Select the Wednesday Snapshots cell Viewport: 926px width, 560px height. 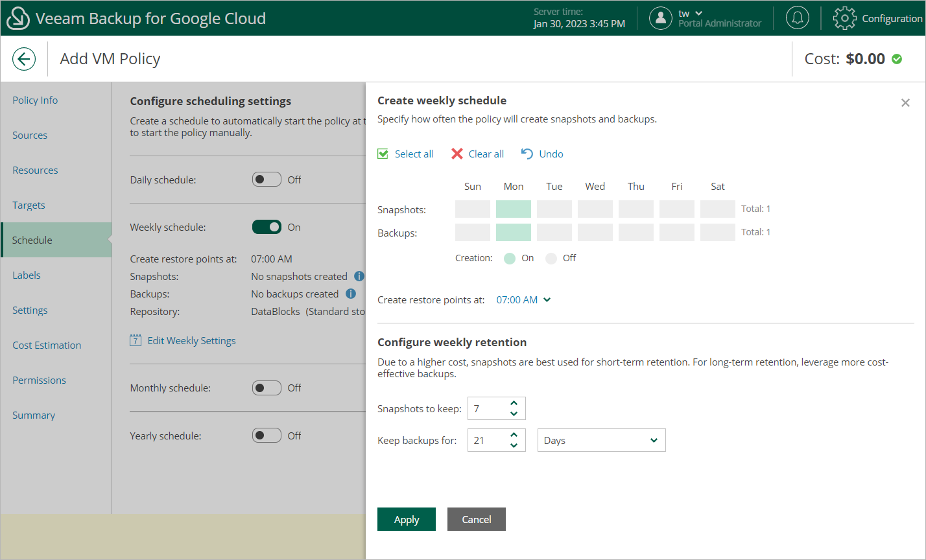tap(595, 209)
